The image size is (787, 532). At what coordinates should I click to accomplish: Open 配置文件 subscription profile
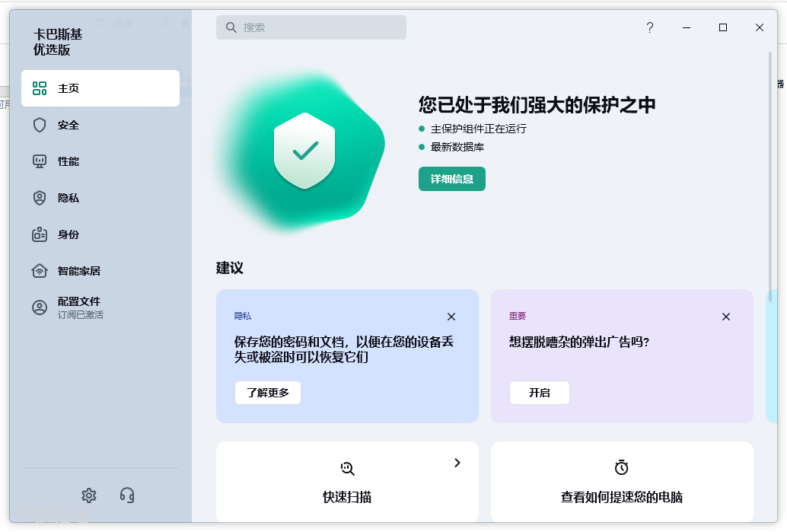coord(79,307)
